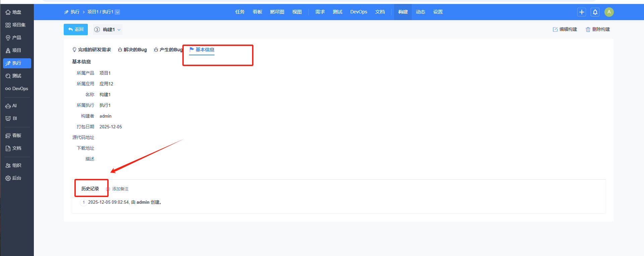This screenshot has height=256, width=644.
Task: Switch to the 完成的研发需求 tab
Action: (x=92, y=50)
